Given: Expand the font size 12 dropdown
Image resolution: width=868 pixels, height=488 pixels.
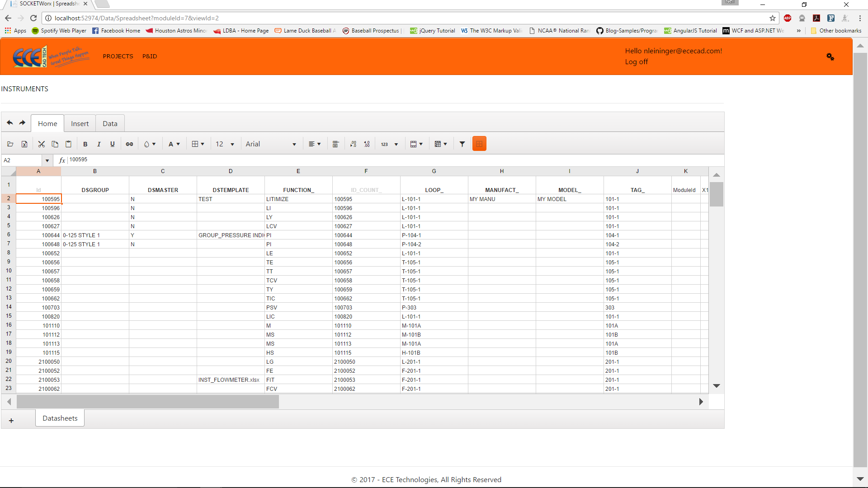Looking at the screenshot, I should pyautogui.click(x=232, y=145).
